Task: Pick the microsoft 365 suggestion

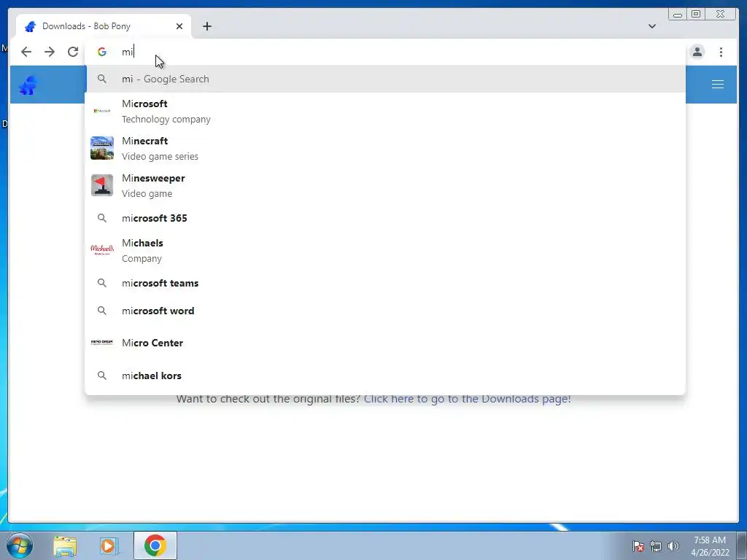Action: [x=385, y=218]
